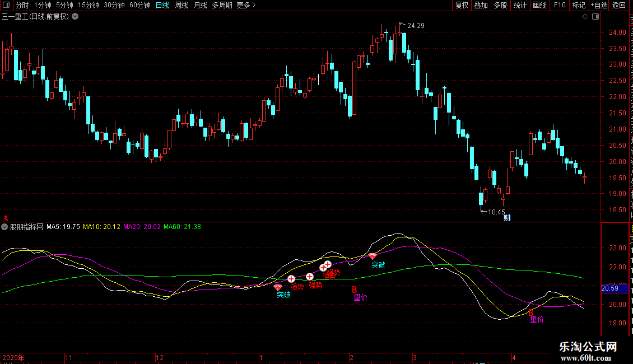Viewport: 633px width, 364px height.
Task: Toggle the left sidebar panel icon
Action: click(x=6, y=5)
